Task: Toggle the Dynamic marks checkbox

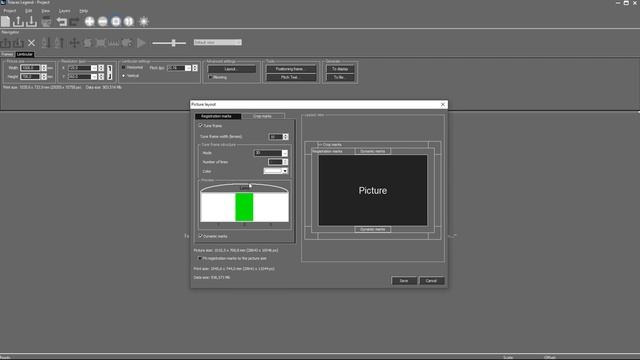Action: pos(200,236)
